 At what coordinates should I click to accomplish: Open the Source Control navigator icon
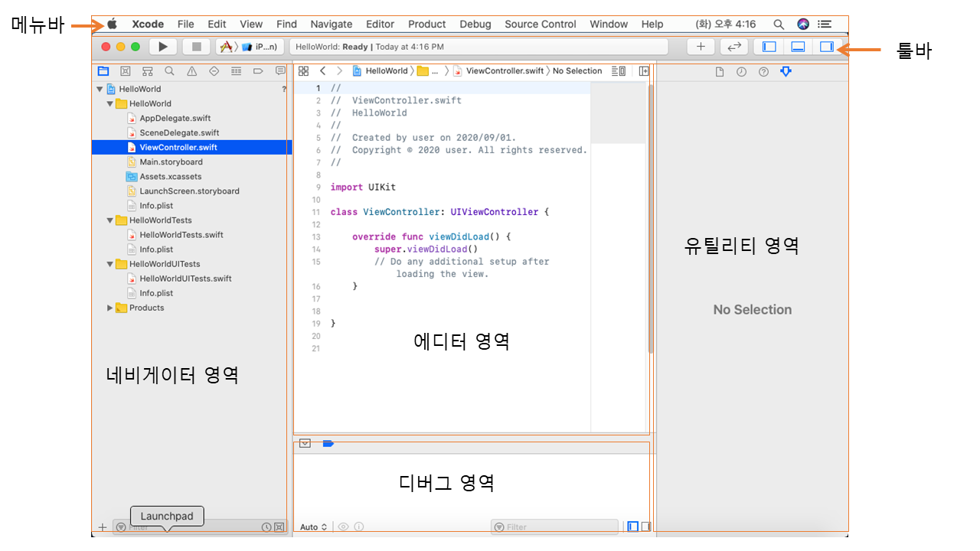pos(125,71)
